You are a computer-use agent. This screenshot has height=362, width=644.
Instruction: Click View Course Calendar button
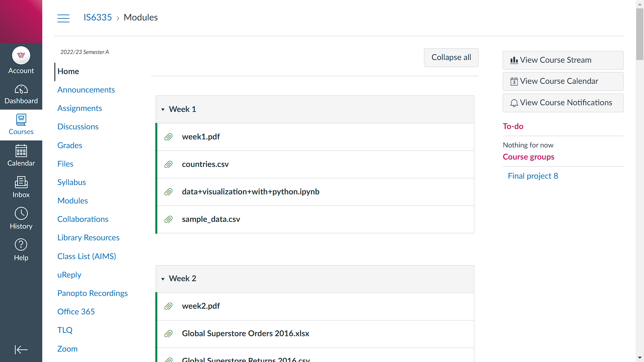(x=563, y=81)
